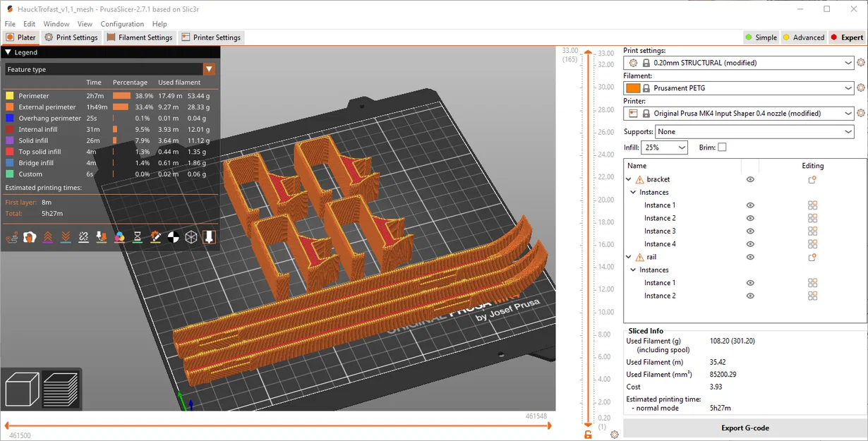Image resolution: width=868 pixels, height=441 pixels.
Task: Collapse rail Instances tree node
Action: (x=634, y=270)
